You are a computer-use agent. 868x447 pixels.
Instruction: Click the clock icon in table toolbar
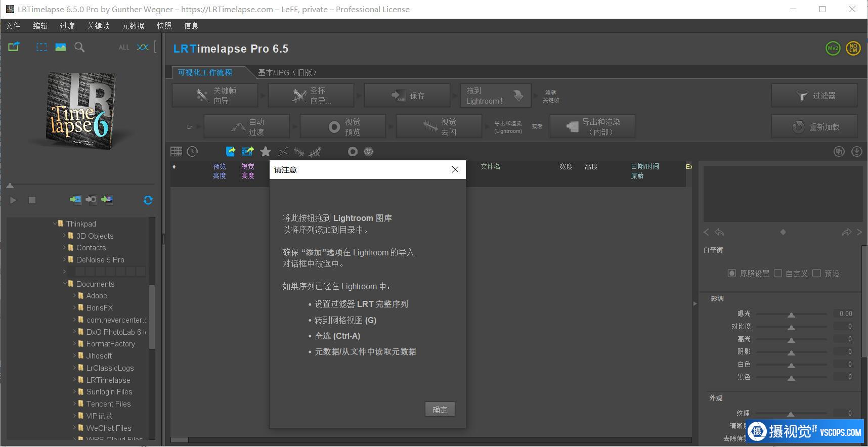[x=192, y=152]
